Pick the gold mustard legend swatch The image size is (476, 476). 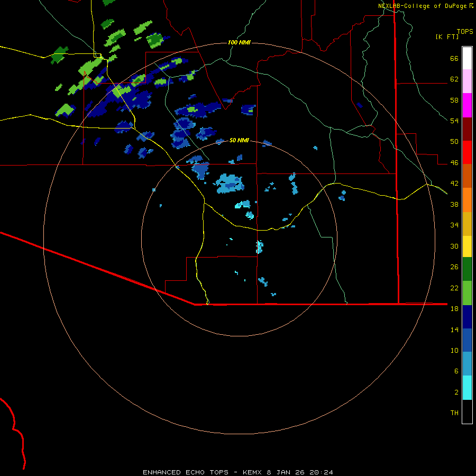467,224
